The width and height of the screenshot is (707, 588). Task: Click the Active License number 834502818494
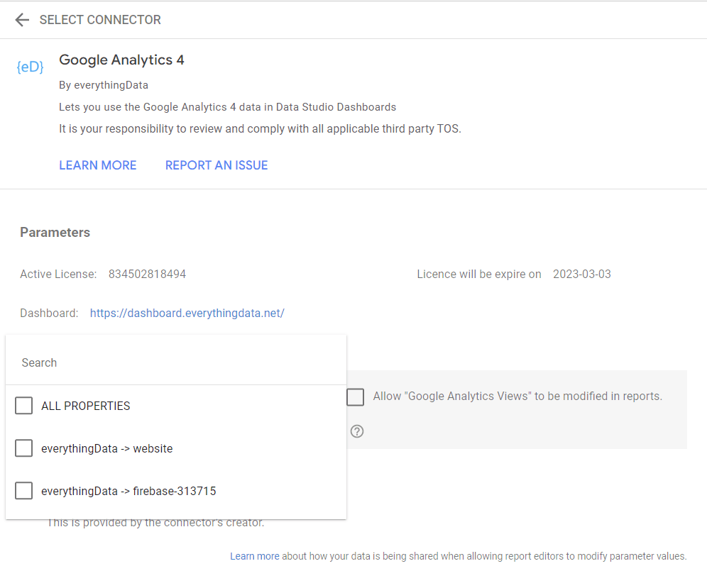(x=147, y=274)
